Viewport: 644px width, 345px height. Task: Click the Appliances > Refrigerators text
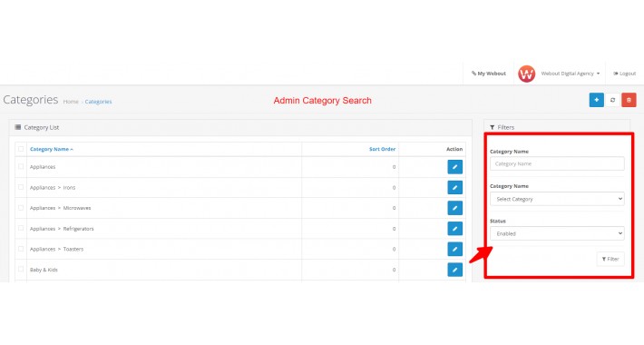pyautogui.click(x=62, y=229)
